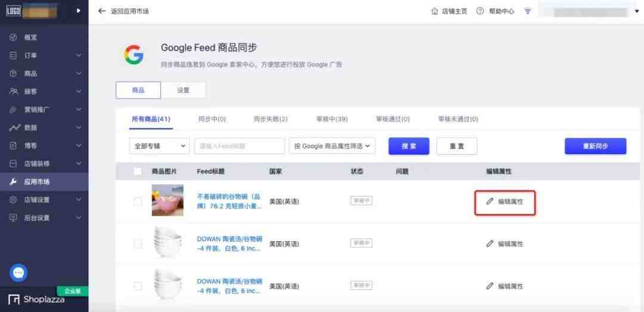Expand the 店铺装修 sidebar chevron
644x312 pixels.
[79, 164]
